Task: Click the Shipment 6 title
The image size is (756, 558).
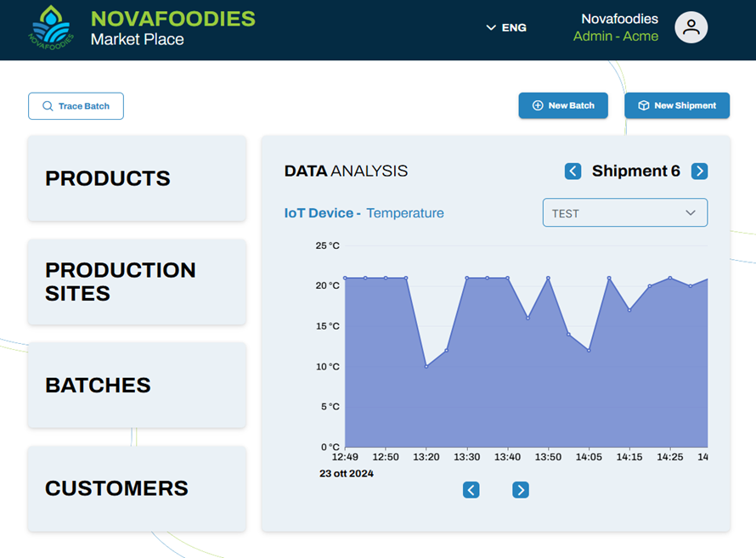Action: 636,171
